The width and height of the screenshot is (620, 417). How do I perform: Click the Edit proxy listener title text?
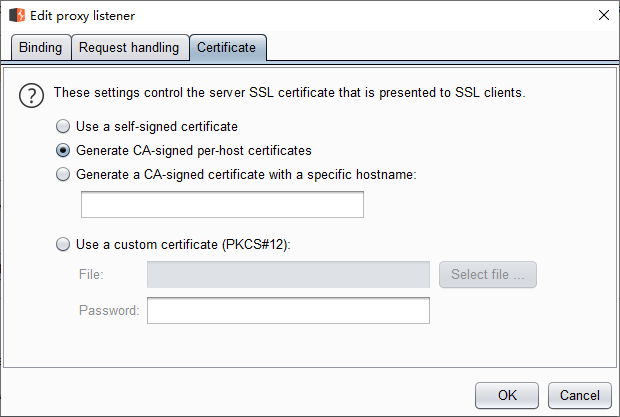pyautogui.click(x=82, y=16)
